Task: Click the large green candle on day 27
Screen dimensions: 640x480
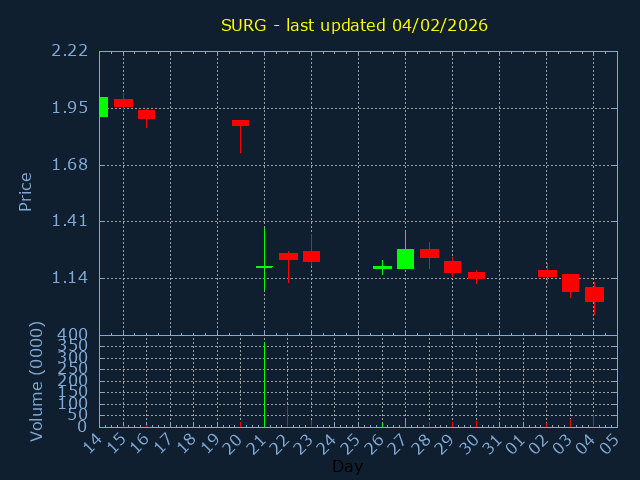Action: (x=405, y=259)
